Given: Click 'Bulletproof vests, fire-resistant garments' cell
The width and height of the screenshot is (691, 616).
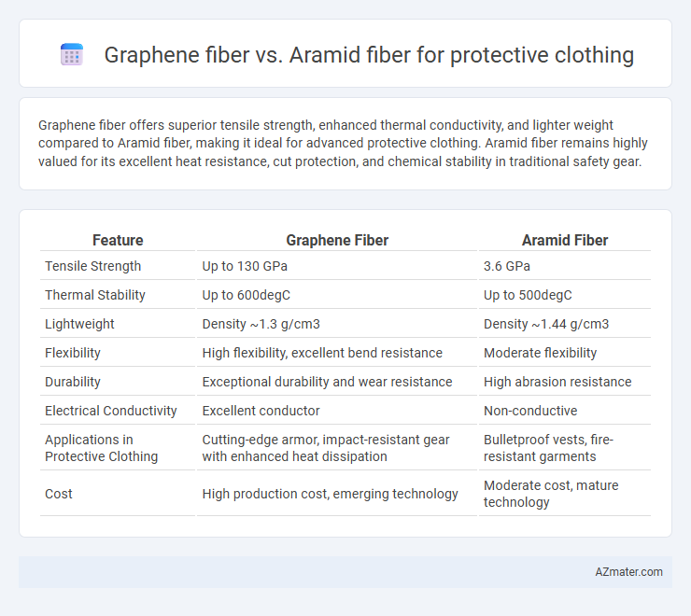Looking at the screenshot, I should point(548,448).
